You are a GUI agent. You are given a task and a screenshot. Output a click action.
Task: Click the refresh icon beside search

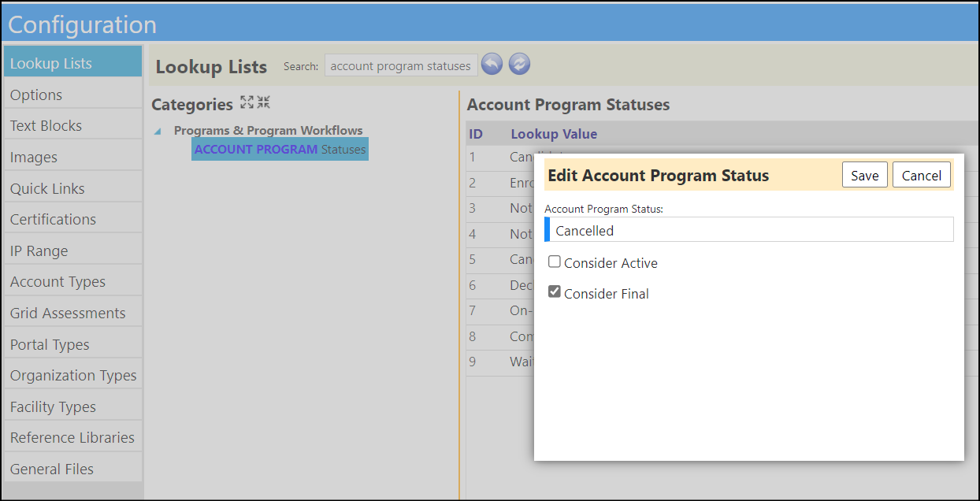pos(518,65)
